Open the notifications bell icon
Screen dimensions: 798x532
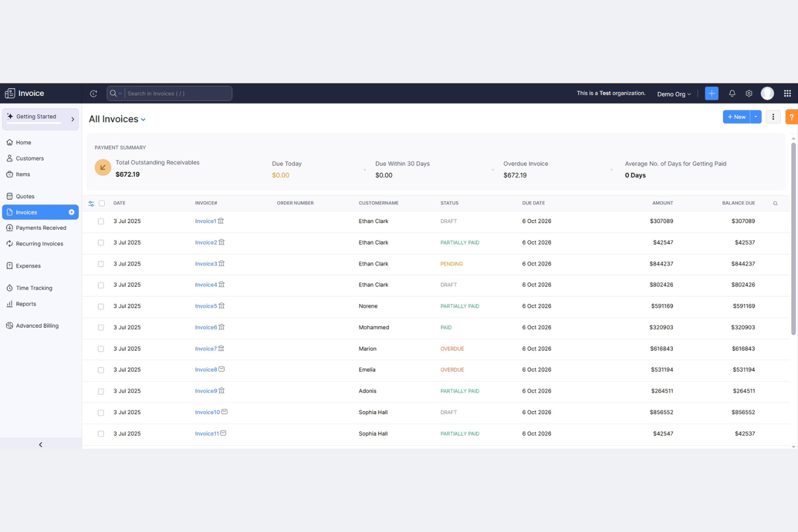click(732, 93)
